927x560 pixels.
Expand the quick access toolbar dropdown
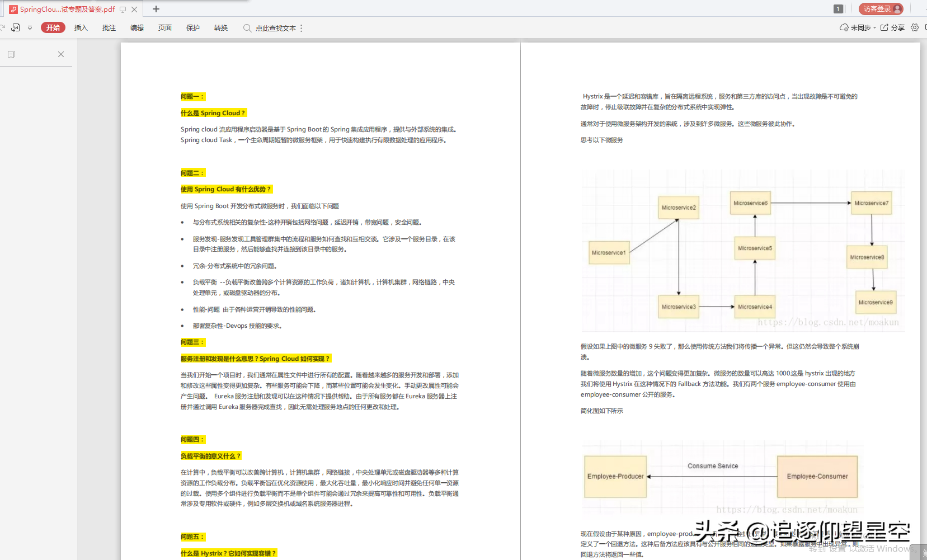tap(30, 27)
